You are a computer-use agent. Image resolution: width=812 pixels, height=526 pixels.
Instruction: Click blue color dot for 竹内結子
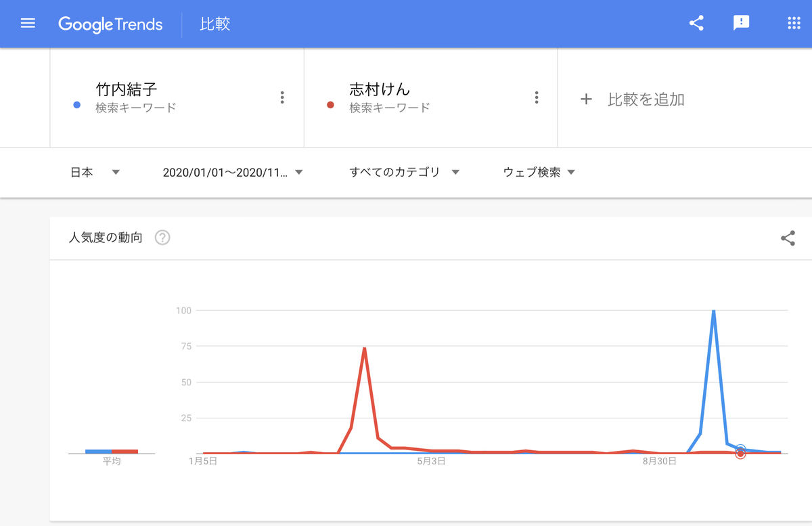(76, 105)
